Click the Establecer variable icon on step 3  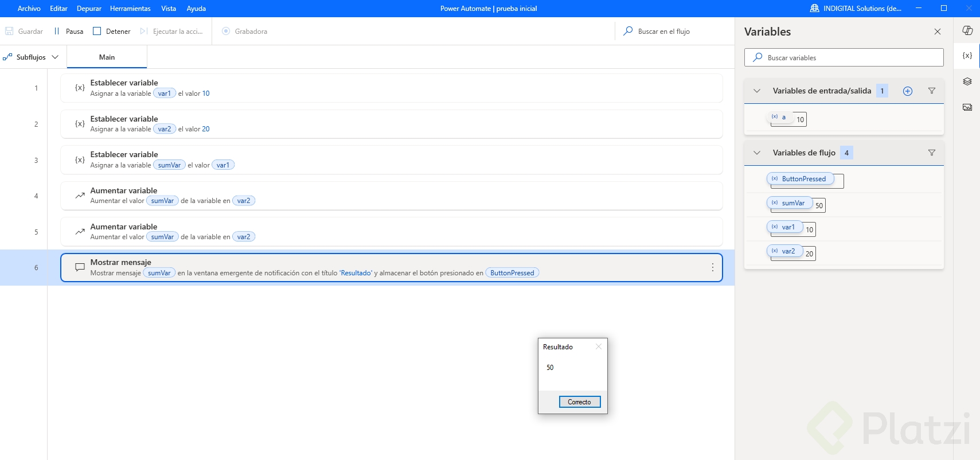[x=80, y=160]
